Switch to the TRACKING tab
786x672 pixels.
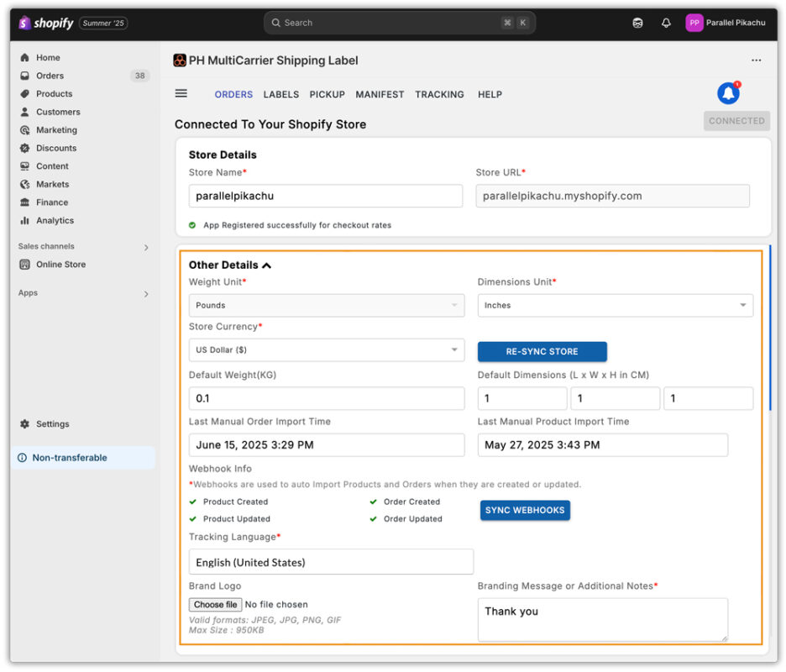click(x=439, y=94)
